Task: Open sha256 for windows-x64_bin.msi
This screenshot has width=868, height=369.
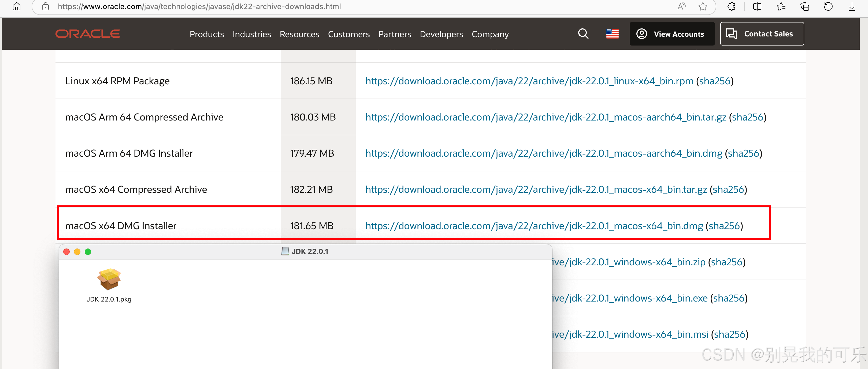Action: point(729,334)
